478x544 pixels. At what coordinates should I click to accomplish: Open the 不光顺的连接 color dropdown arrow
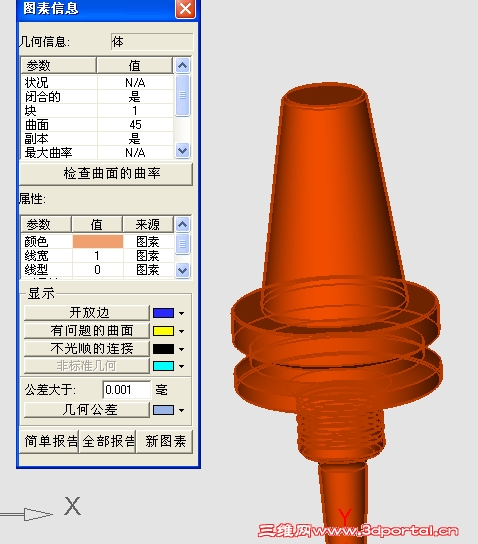181,349
